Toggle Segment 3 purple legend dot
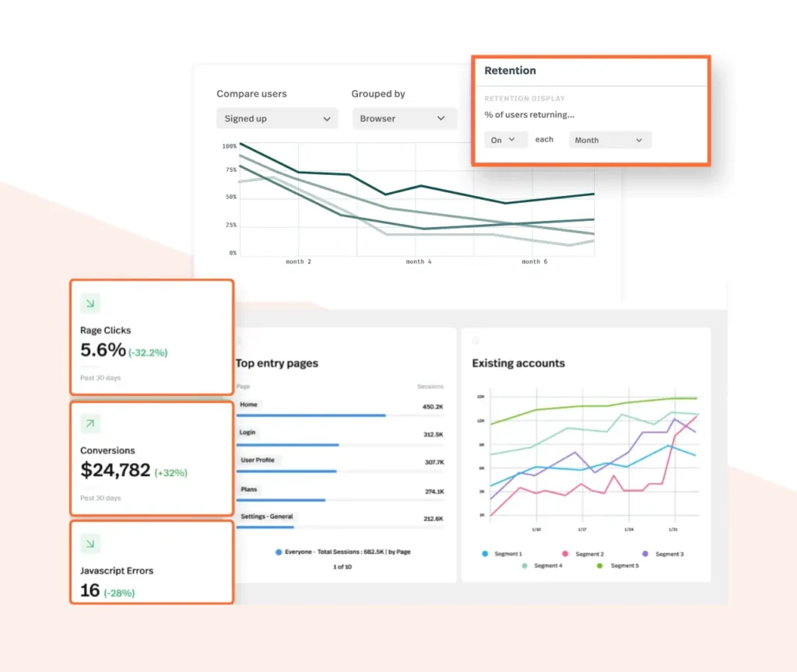The height and width of the screenshot is (672, 797). [645, 554]
